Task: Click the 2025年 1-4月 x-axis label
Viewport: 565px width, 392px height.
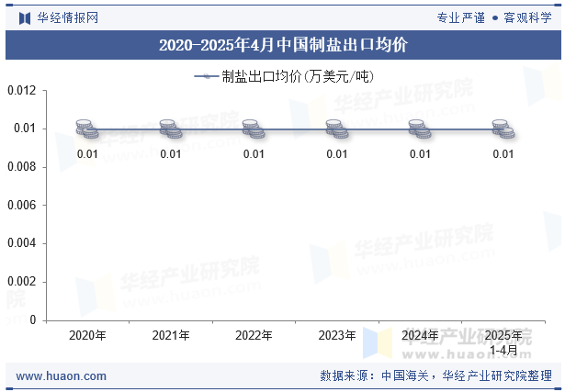Action: 503,342
